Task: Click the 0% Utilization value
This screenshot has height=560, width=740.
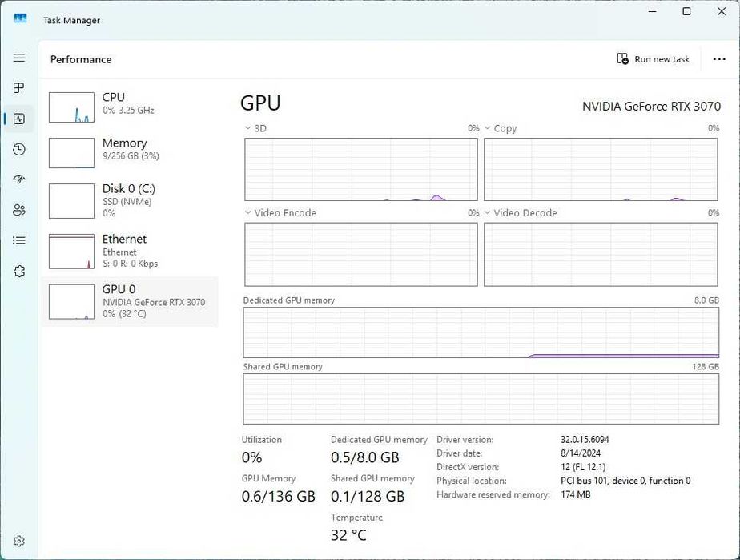Action: 251,457
